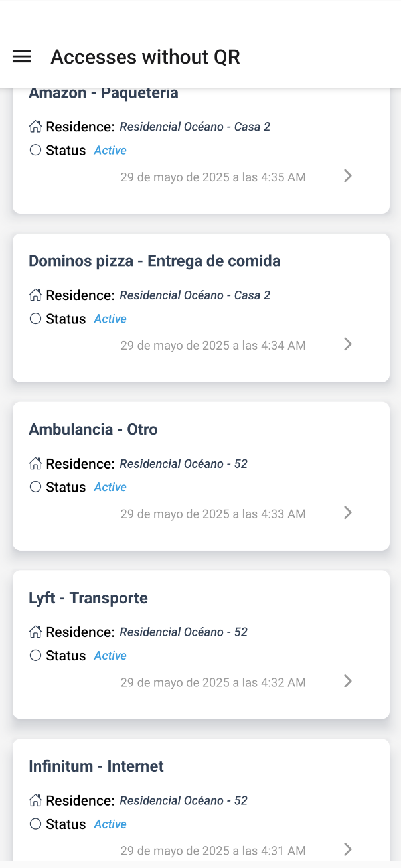Expand the Amazon - Paquetería entry chevron
The image size is (401, 868).
[x=347, y=176]
